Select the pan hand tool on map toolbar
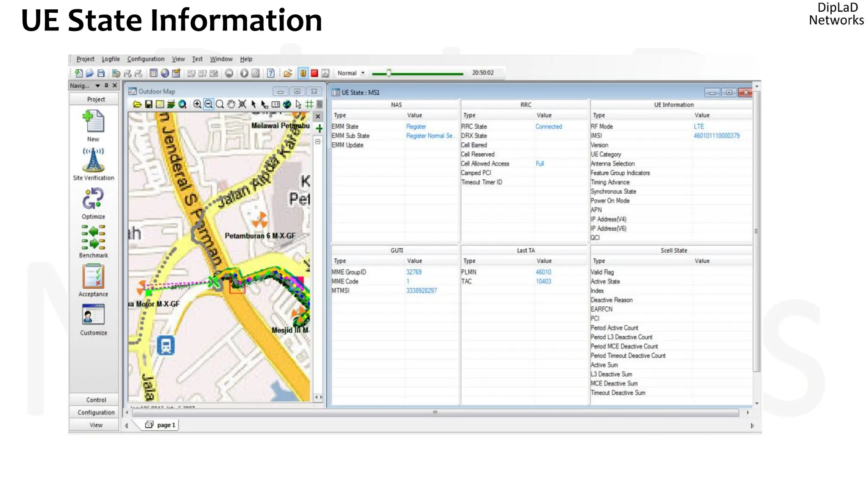Image resolution: width=868 pixels, height=488 pixels. point(231,104)
